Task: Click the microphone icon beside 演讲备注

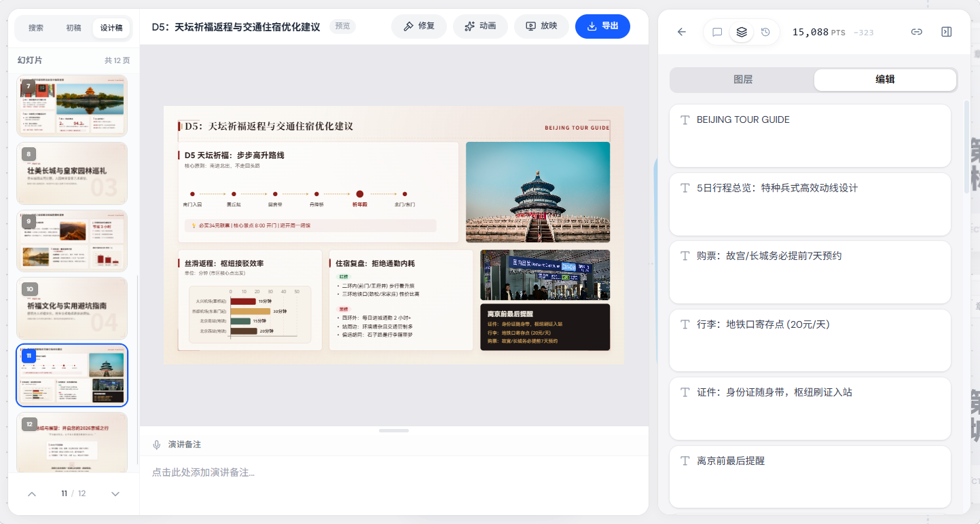Action: (x=157, y=445)
